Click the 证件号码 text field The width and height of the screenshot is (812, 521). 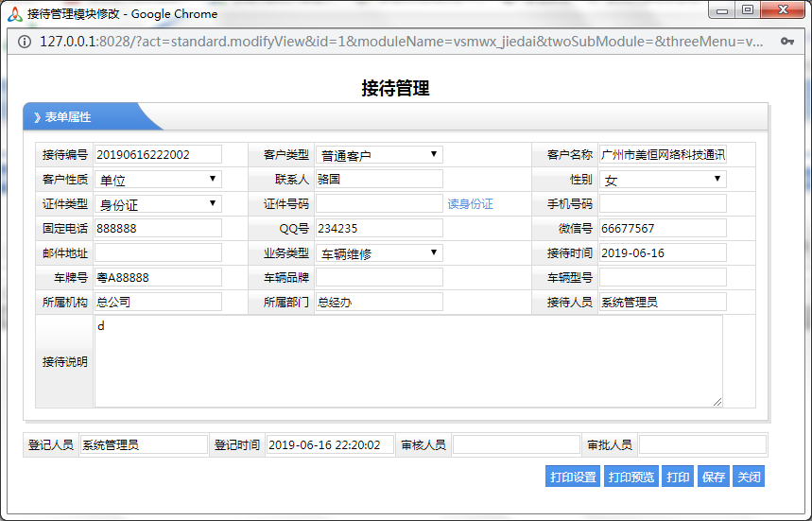(378, 204)
